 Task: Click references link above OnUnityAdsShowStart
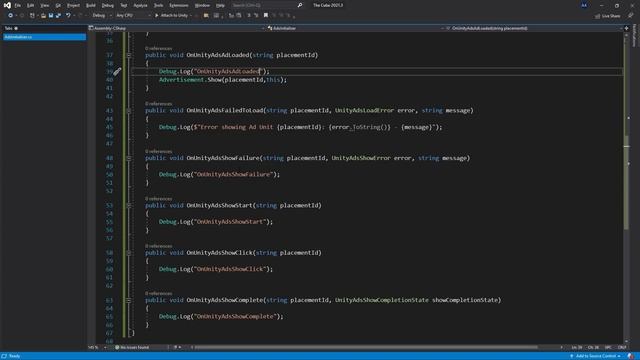pos(158,199)
